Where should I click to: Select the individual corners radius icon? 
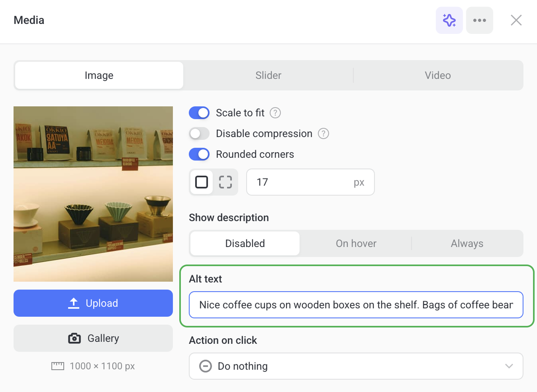(225, 182)
